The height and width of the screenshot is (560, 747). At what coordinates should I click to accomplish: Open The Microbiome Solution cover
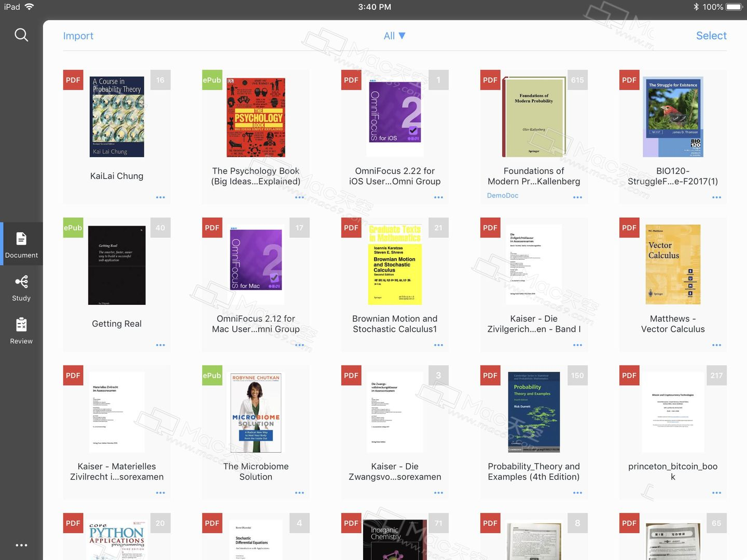pyautogui.click(x=256, y=412)
